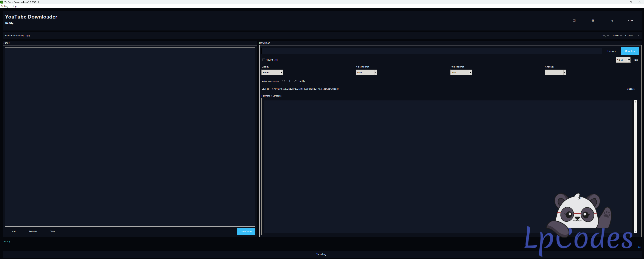Click the "0%" value beside ETA

tap(637, 36)
